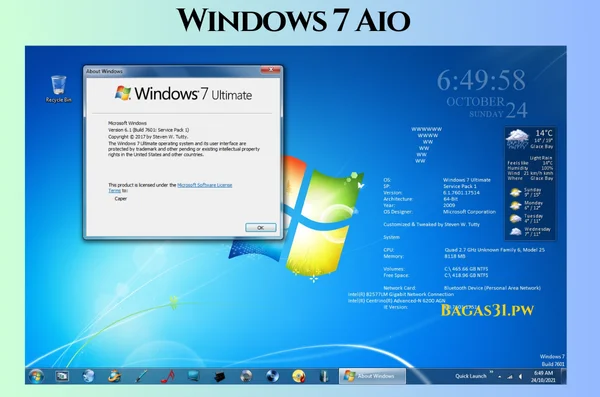Screen dimensions: 600x397
Task: Launch the globe browser icon on taskbar
Action: pyautogui.click(x=88, y=376)
